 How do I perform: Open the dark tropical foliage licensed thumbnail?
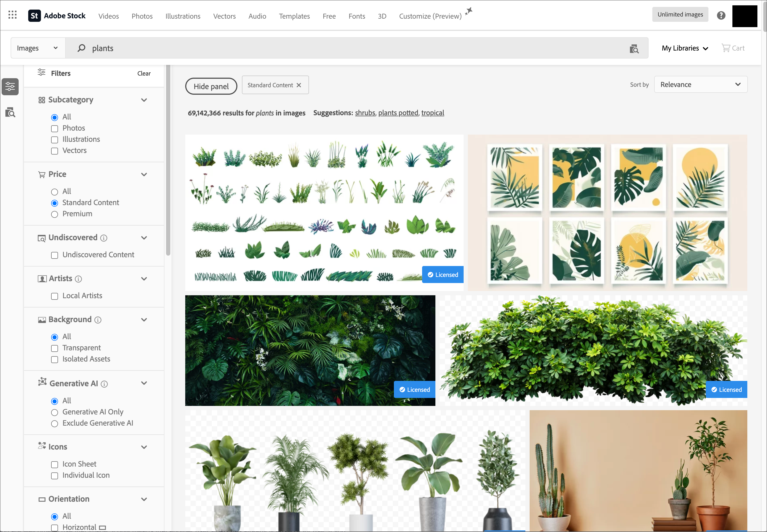click(x=310, y=350)
